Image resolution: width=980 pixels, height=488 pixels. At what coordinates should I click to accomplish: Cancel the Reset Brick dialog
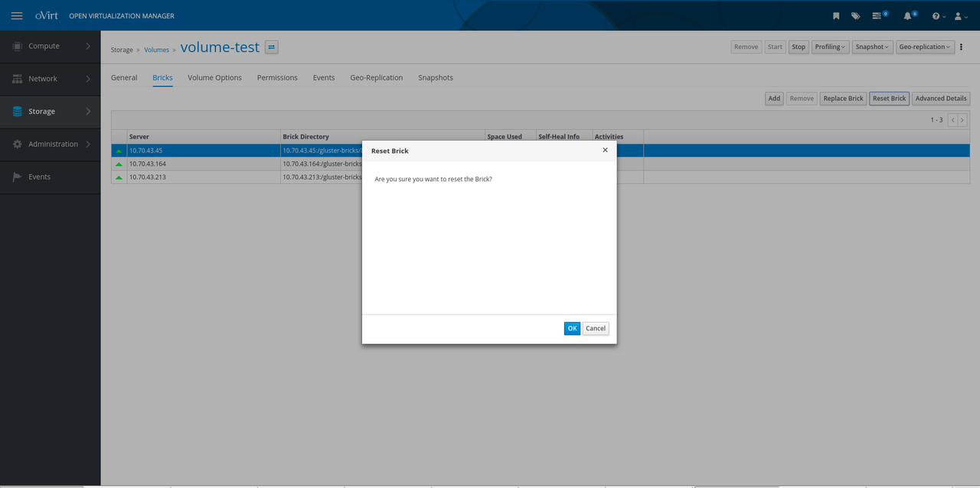[595, 328]
